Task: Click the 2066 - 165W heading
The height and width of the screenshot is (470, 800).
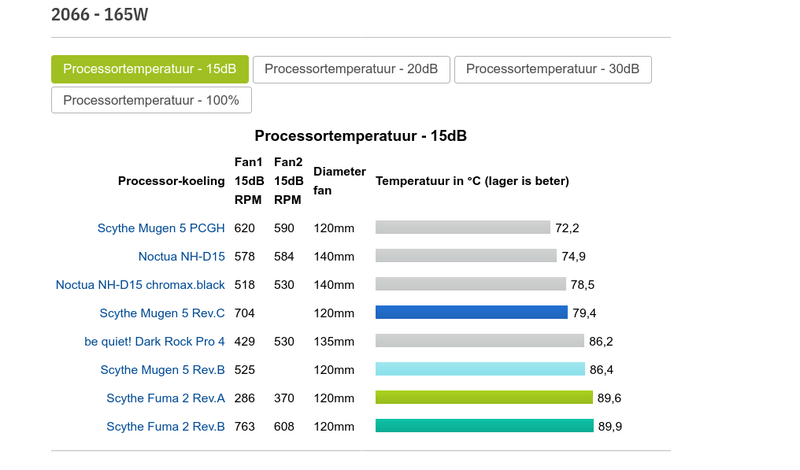Action: [99, 14]
